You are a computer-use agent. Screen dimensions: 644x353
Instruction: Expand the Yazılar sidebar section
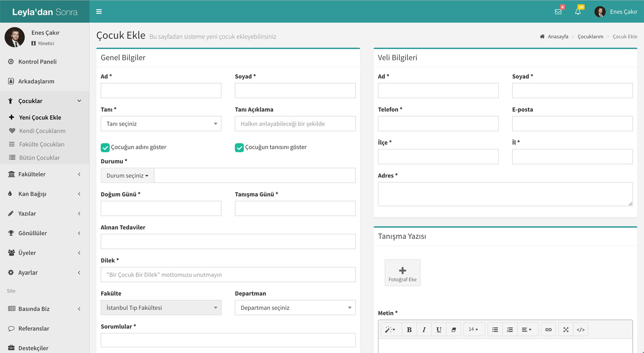tap(45, 213)
